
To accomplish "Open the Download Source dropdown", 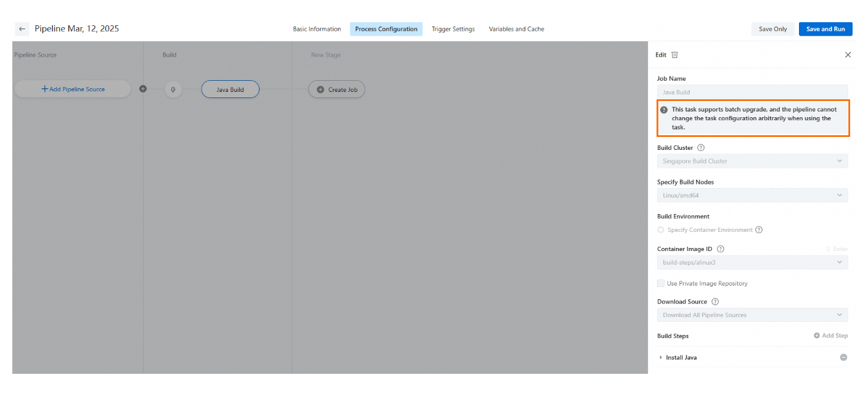I will 753,315.
